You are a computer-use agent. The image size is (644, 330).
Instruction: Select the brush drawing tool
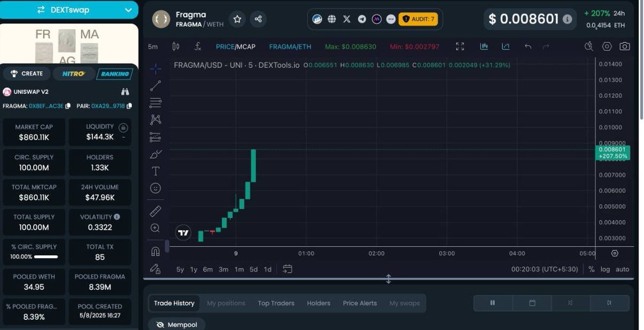155,154
